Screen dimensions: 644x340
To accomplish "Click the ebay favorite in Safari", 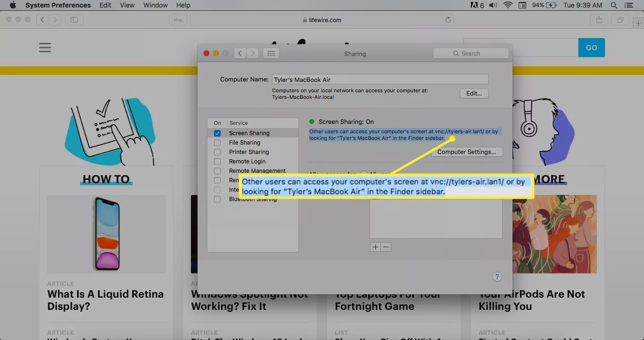I will [x=178, y=20].
